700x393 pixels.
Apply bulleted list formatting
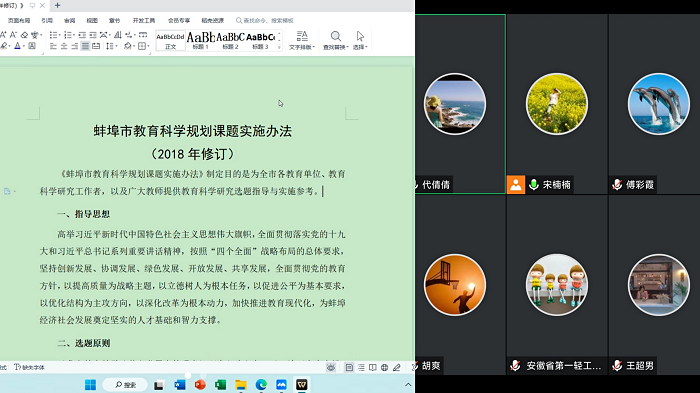53,35
